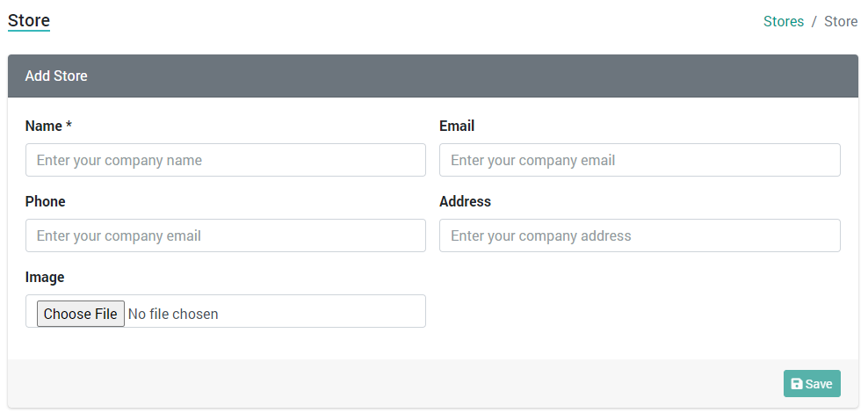Click the "No file chosen" text
This screenshot has height=420, width=868.
(173, 314)
